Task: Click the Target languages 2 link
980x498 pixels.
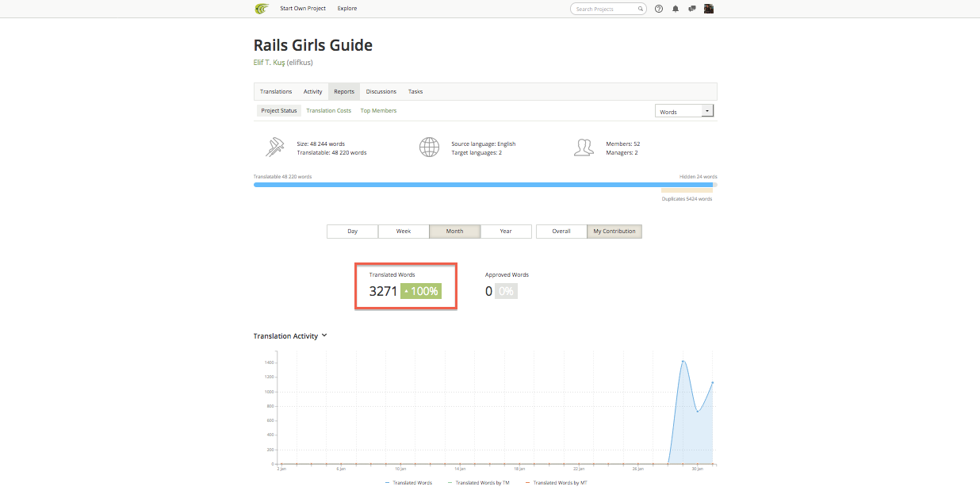Action: coord(477,152)
